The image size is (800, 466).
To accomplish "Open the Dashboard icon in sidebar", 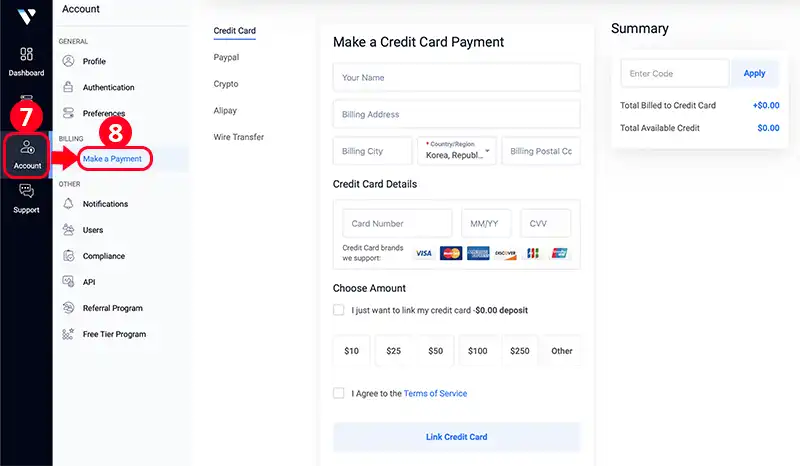I will [x=26, y=54].
